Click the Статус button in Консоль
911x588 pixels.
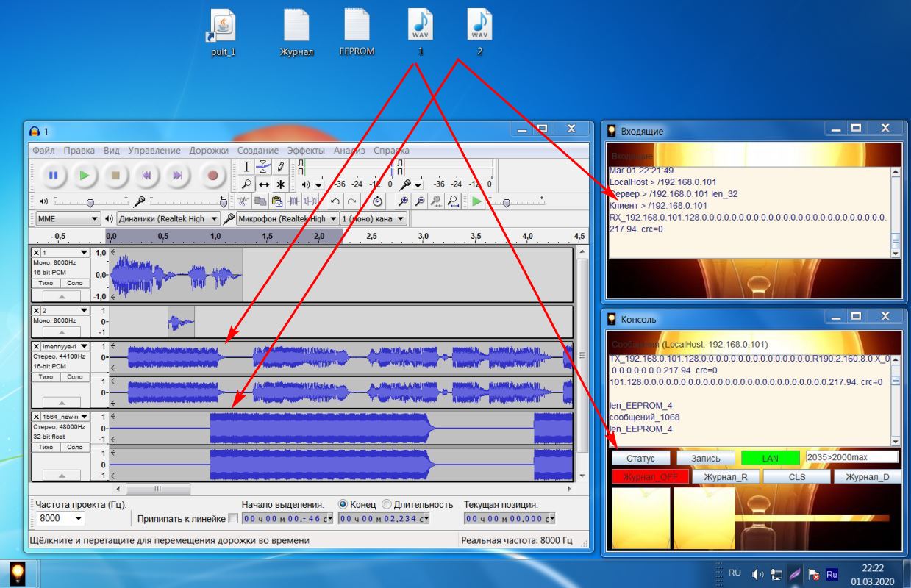(640, 458)
